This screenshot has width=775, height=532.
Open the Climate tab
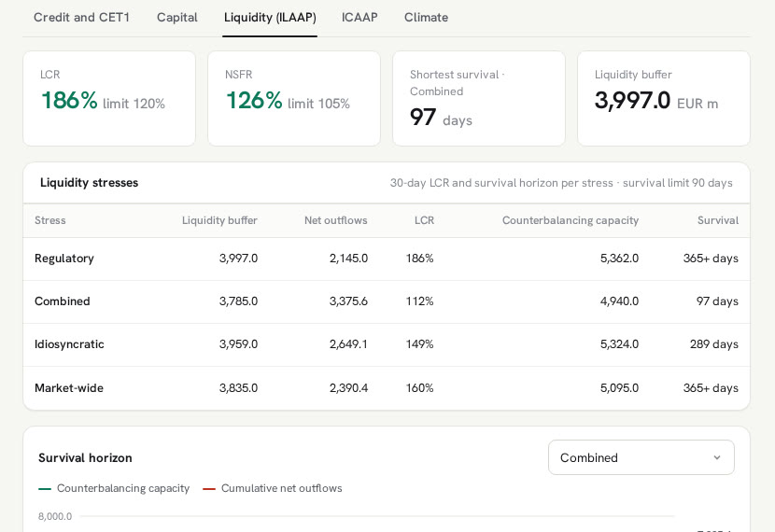tap(426, 18)
